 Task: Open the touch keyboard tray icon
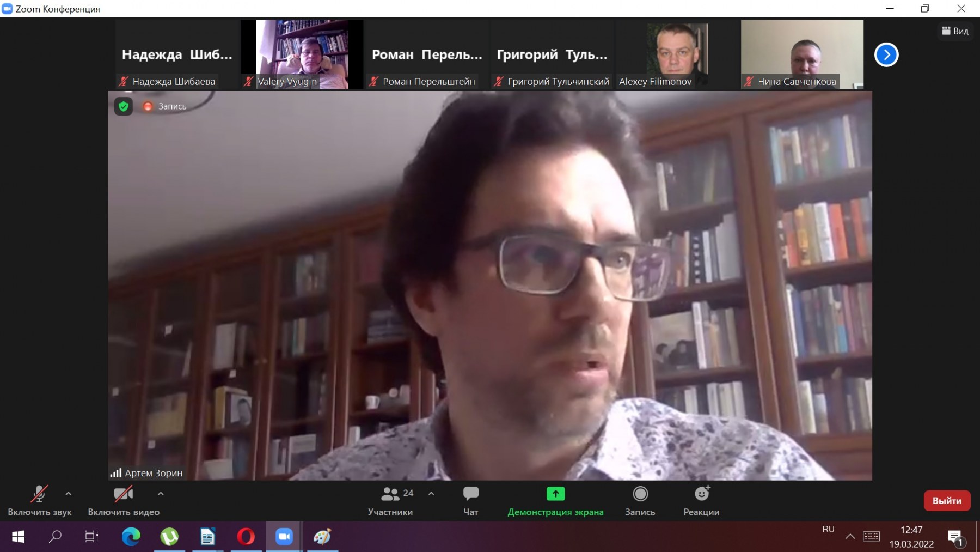pos(871,537)
